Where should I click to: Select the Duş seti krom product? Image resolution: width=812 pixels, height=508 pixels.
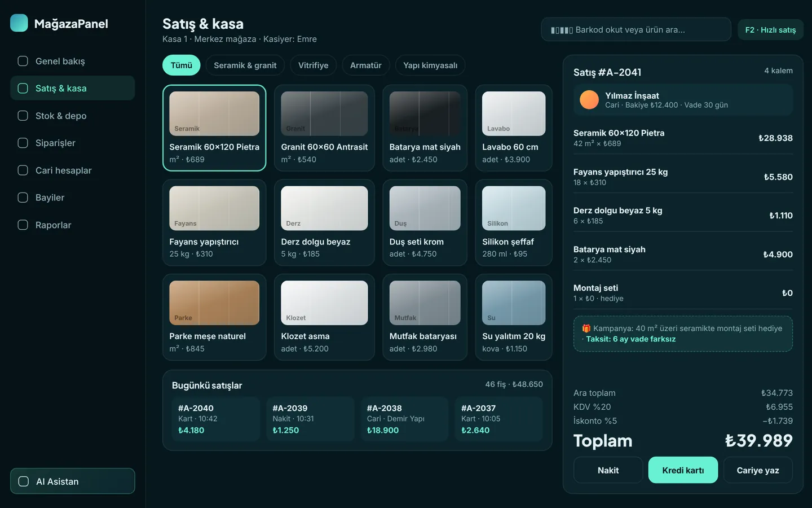[x=425, y=222]
